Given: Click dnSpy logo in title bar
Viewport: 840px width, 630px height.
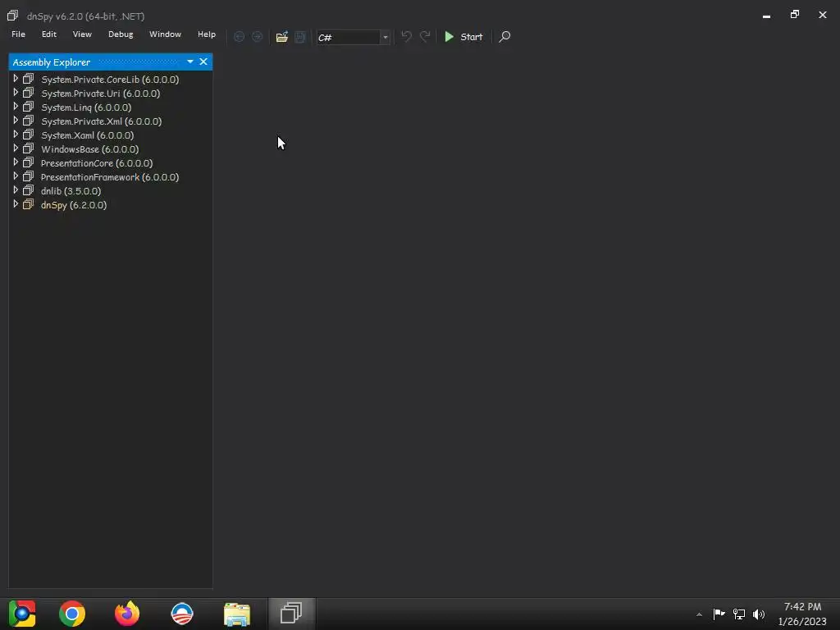Looking at the screenshot, I should pyautogui.click(x=13, y=16).
